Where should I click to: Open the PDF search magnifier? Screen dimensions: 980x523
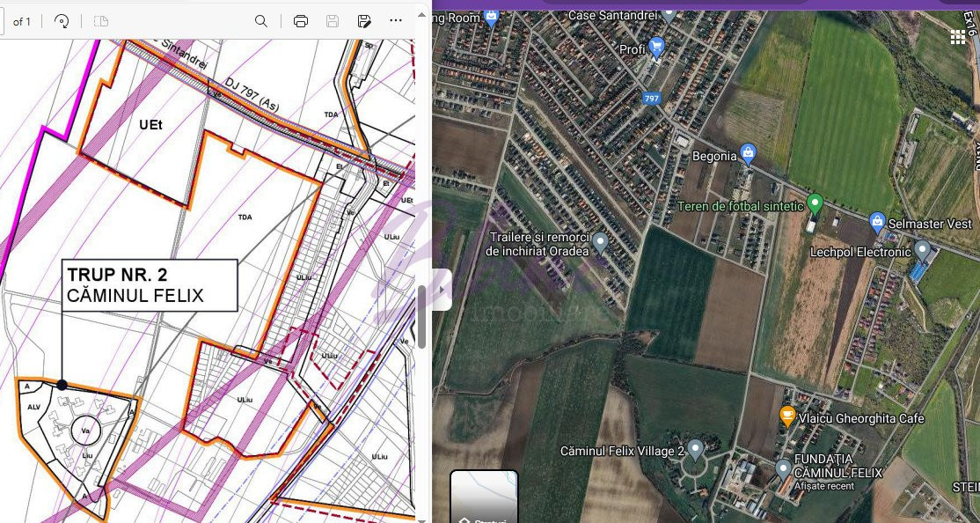coord(261,21)
